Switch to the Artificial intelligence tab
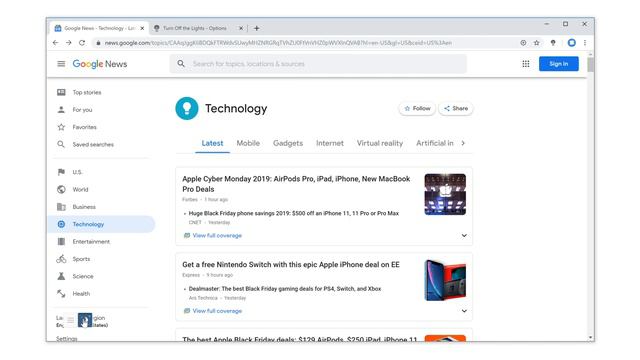640x360 pixels. tap(434, 143)
